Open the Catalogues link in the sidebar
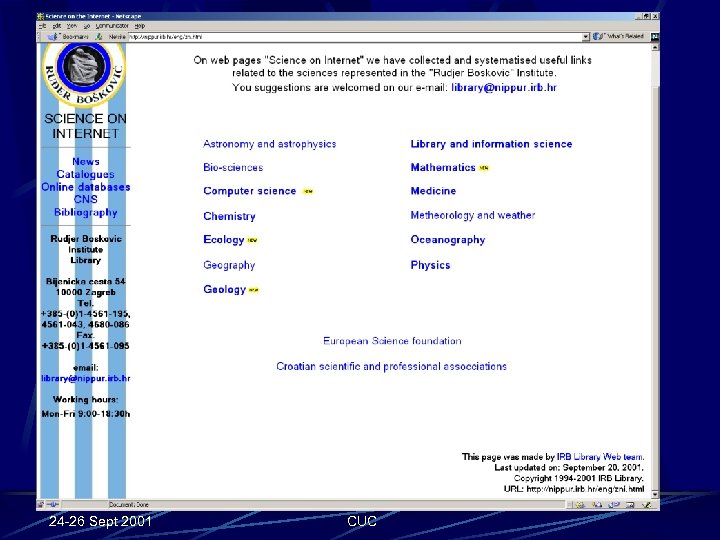 point(85,174)
